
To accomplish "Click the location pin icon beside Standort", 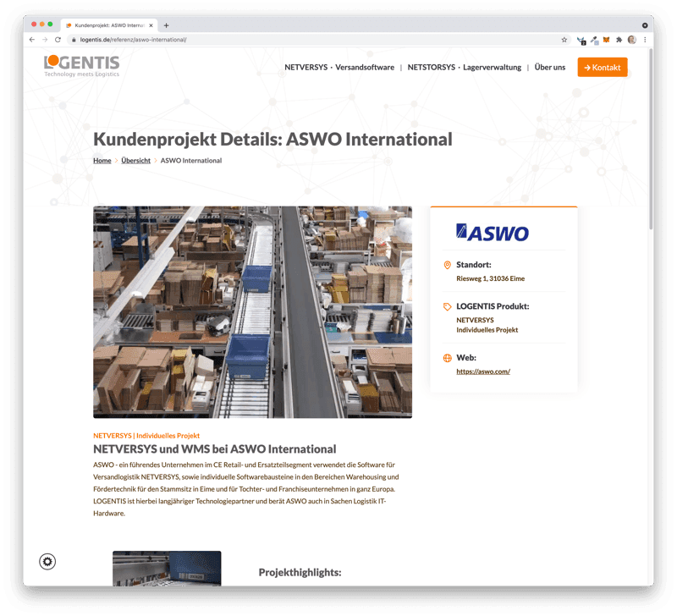I will (x=448, y=265).
